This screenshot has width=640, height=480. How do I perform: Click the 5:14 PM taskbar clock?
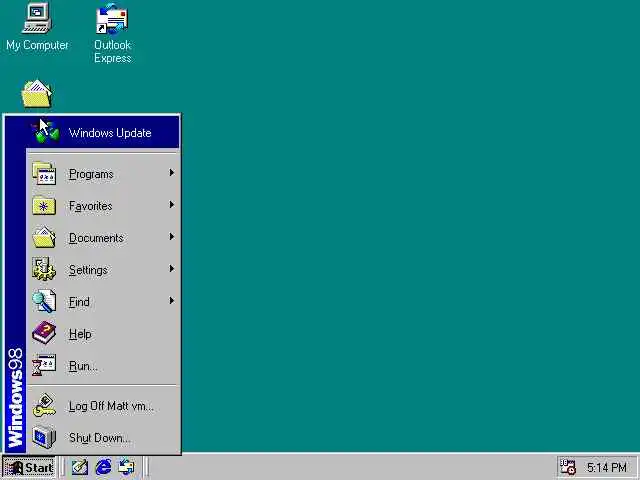pos(607,467)
